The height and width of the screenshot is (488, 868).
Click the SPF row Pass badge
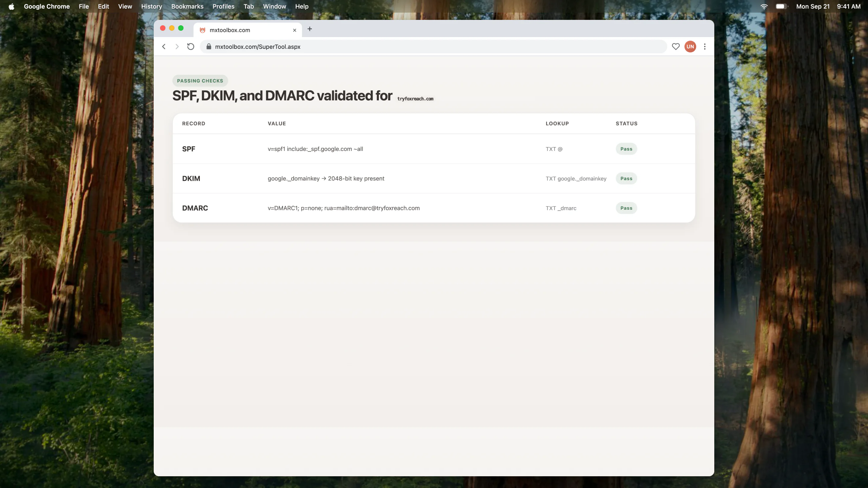pos(626,149)
